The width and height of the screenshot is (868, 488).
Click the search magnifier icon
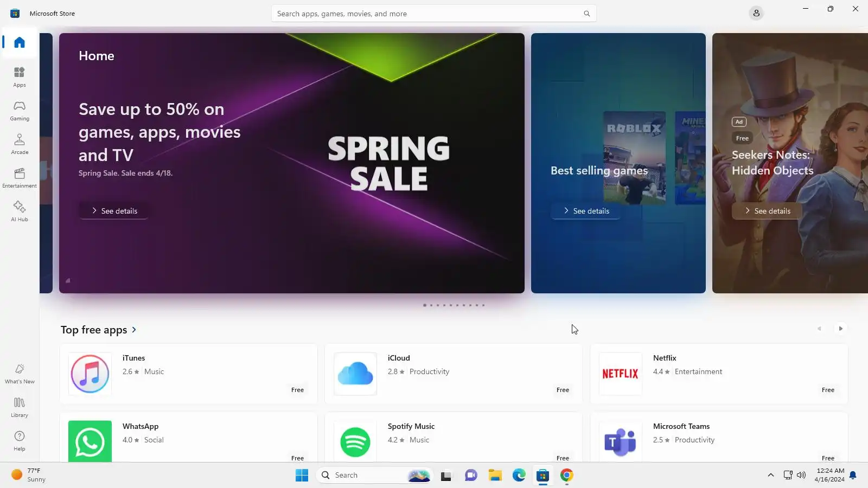[x=586, y=14]
